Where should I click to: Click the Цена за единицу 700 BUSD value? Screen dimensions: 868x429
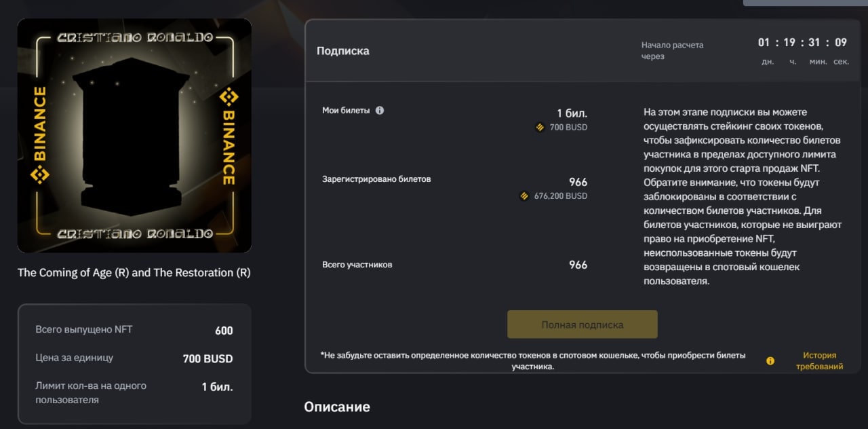pos(208,358)
